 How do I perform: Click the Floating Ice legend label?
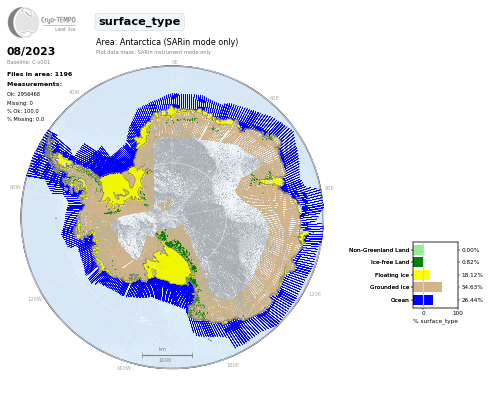click(392, 275)
